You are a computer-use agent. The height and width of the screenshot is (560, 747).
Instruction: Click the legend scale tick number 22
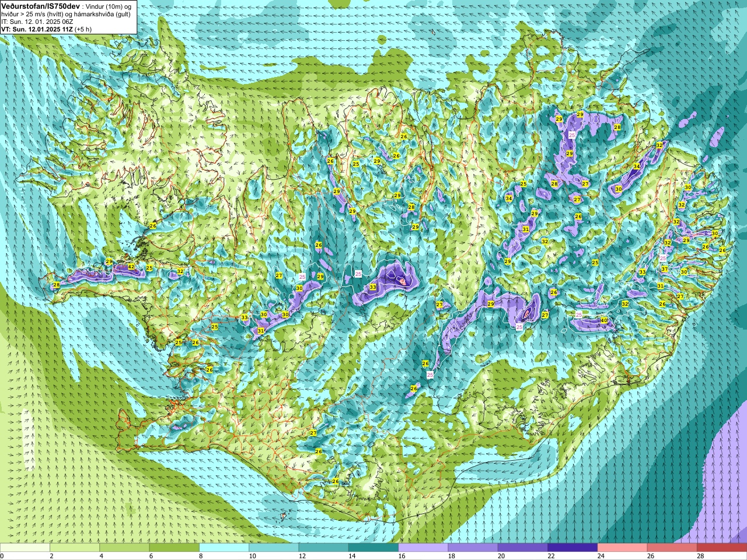click(x=550, y=556)
